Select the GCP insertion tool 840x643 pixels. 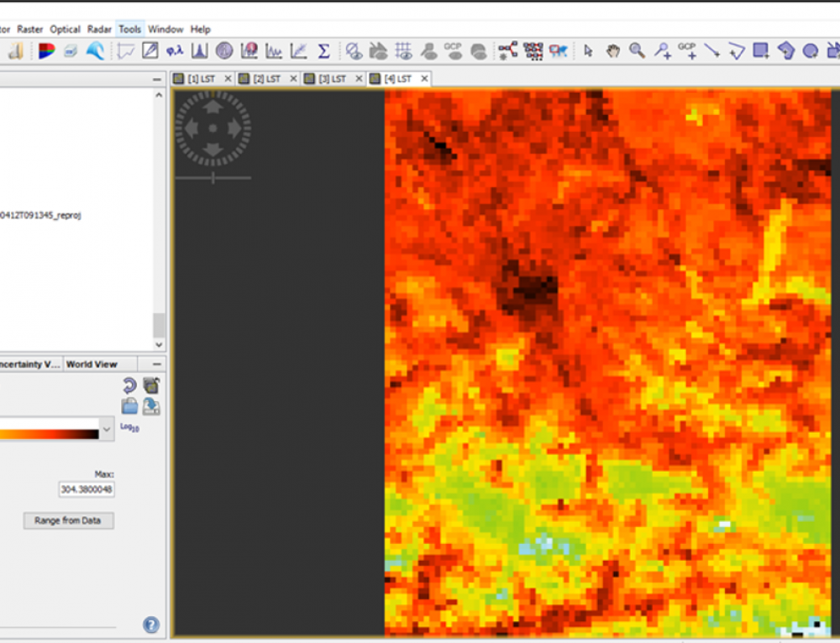pyautogui.click(x=689, y=51)
